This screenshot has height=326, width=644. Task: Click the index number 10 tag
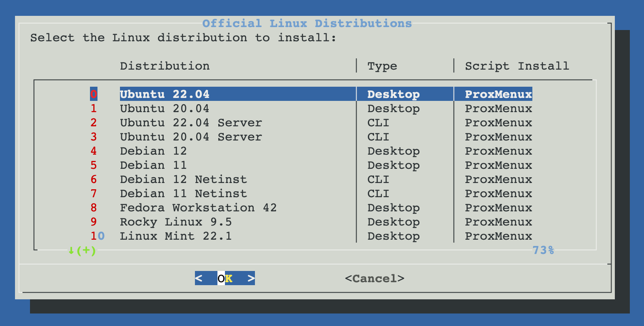coord(97,236)
